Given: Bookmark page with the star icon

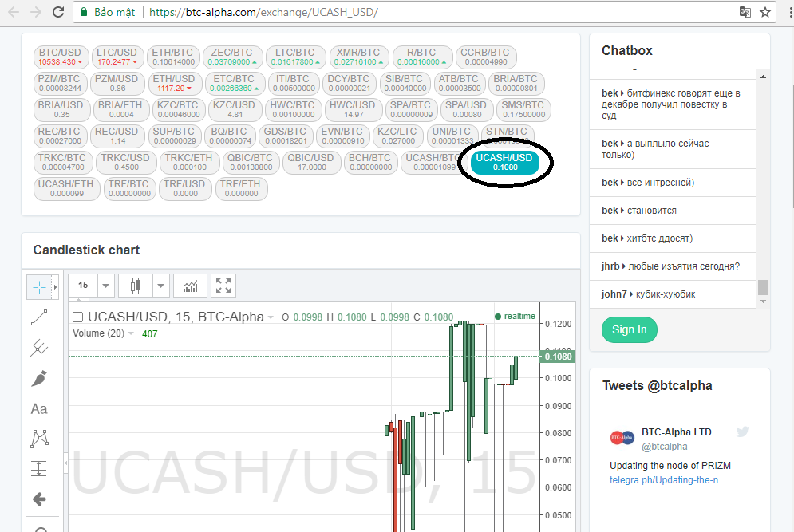Looking at the screenshot, I should [x=765, y=12].
